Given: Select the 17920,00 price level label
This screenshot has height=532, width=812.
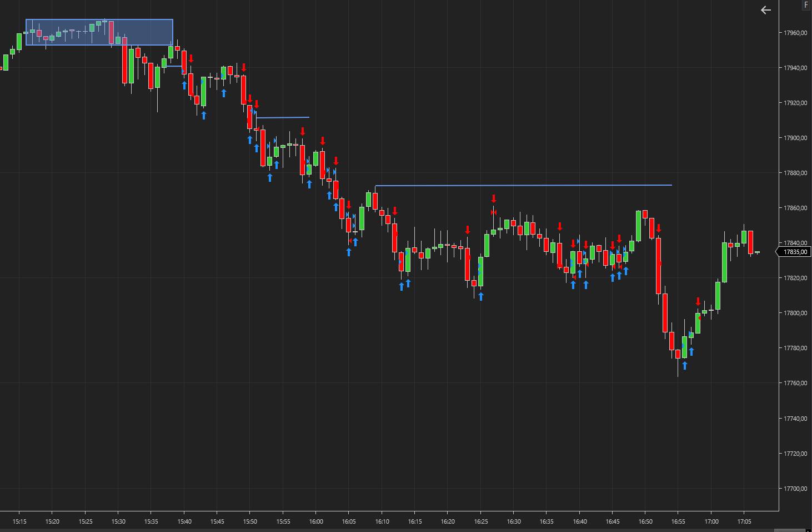Looking at the screenshot, I should (795, 103).
